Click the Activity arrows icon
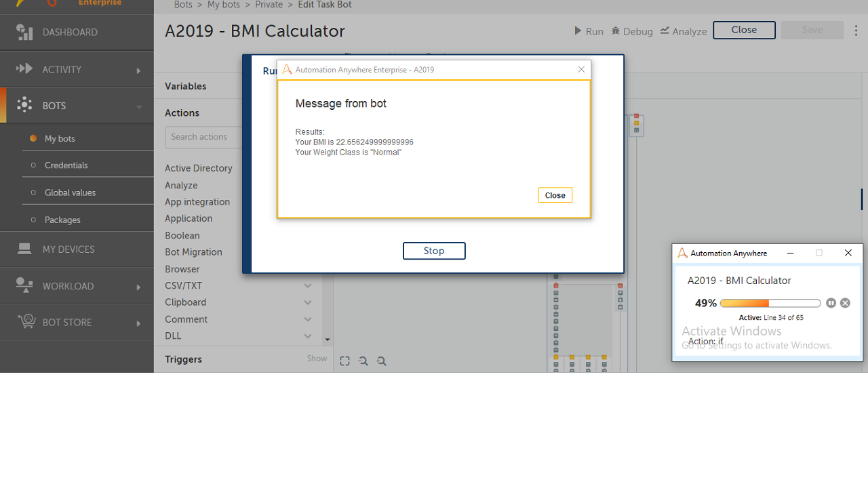The width and height of the screenshot is (868, 488). [24, 68]
